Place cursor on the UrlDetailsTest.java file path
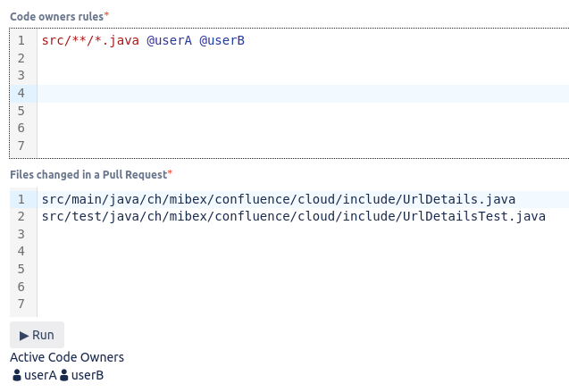 coord(293,216)
